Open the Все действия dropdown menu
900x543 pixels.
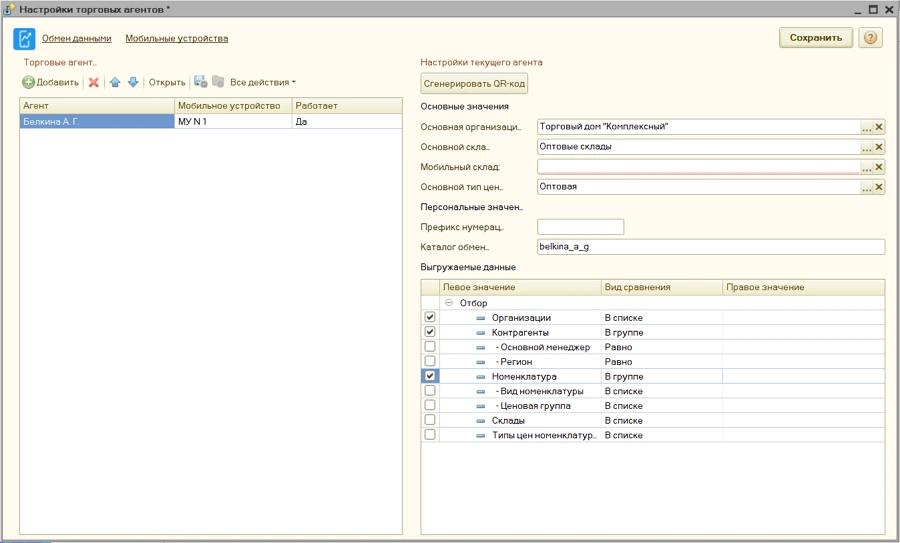coord(263,82)
